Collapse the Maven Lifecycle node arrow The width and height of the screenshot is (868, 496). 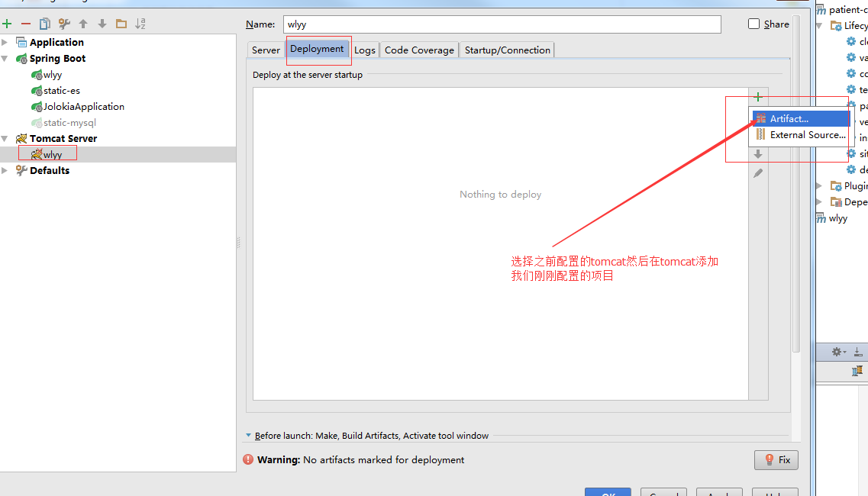point(819,25)
